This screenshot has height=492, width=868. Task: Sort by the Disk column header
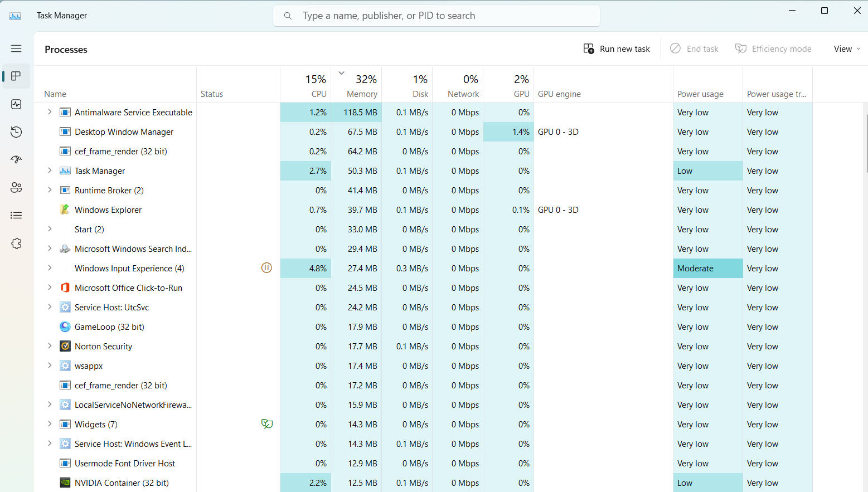pyautogui.click(x=407, y=85)
